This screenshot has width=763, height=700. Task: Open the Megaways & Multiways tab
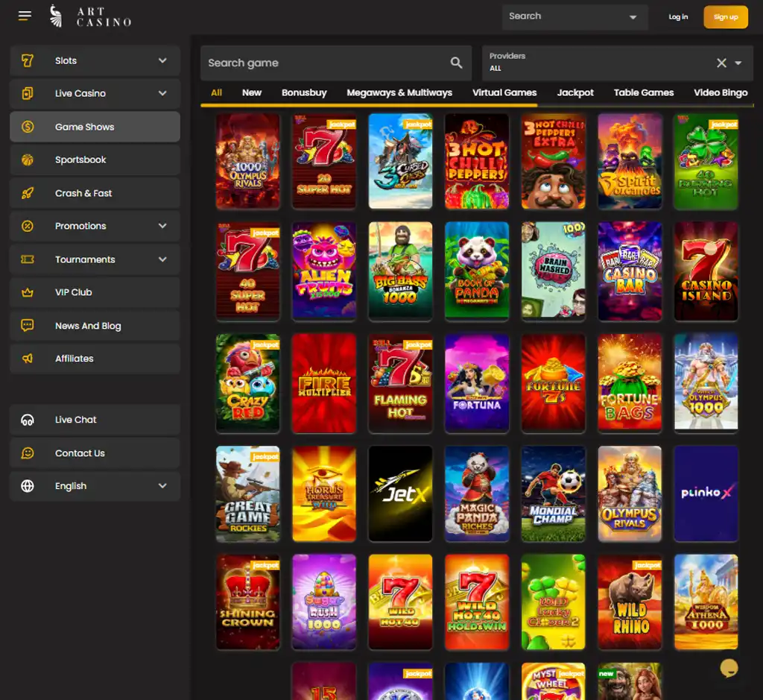[x=399, y=92]
